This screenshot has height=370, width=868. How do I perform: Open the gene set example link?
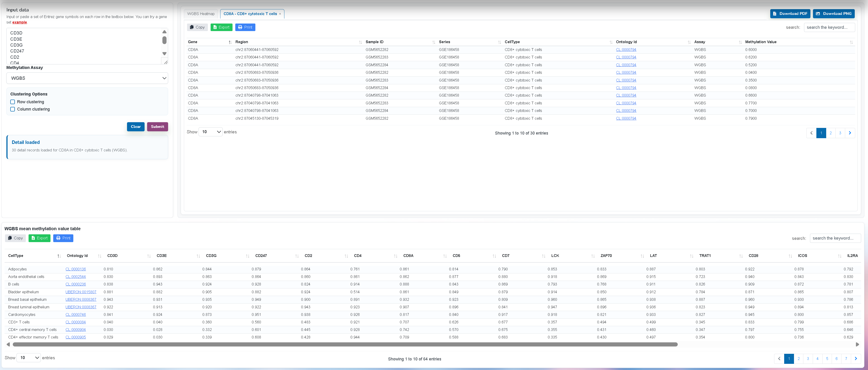(20, 23)
